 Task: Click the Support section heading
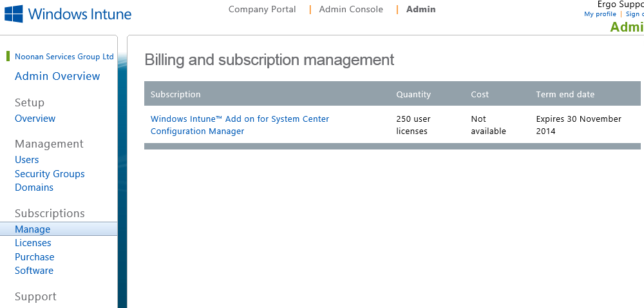point(35,296)
